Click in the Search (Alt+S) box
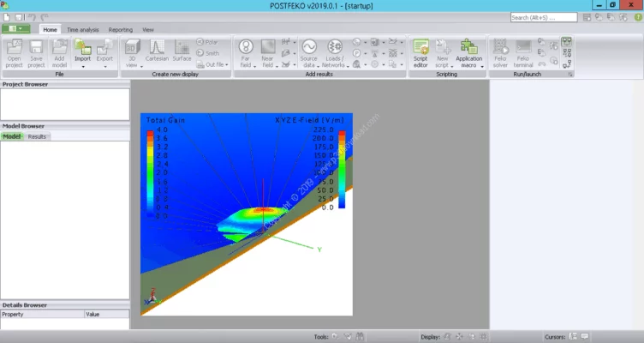This screenshot has width=644, height=343. [544, 17]
